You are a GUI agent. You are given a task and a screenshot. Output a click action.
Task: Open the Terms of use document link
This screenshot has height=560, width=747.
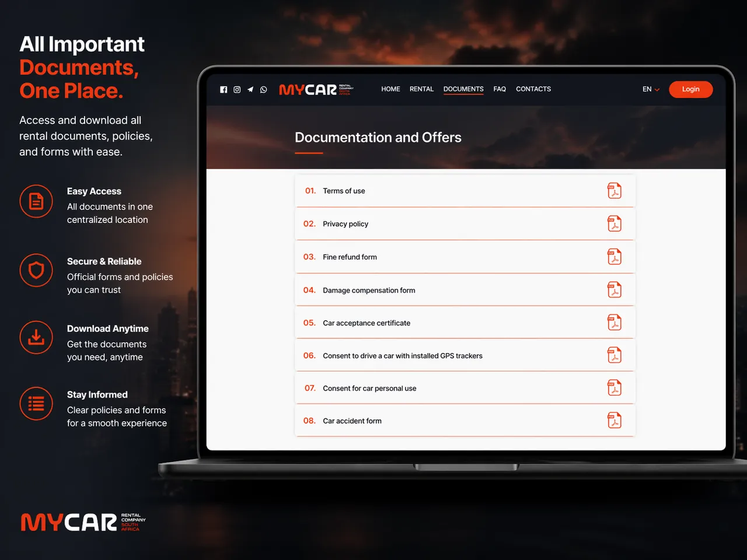344,191
